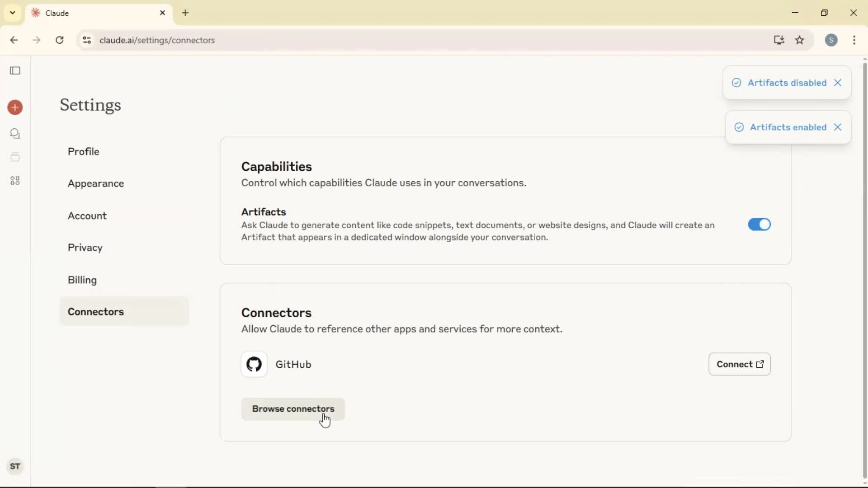The height and width of the screenshot is (488, 868).
Task: Open the ST user avatar menu
Action: [x=15, y=466]
